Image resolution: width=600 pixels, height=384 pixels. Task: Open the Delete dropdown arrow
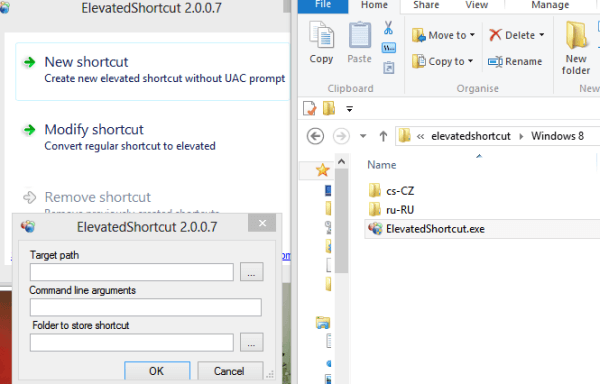tap(542, 35)
